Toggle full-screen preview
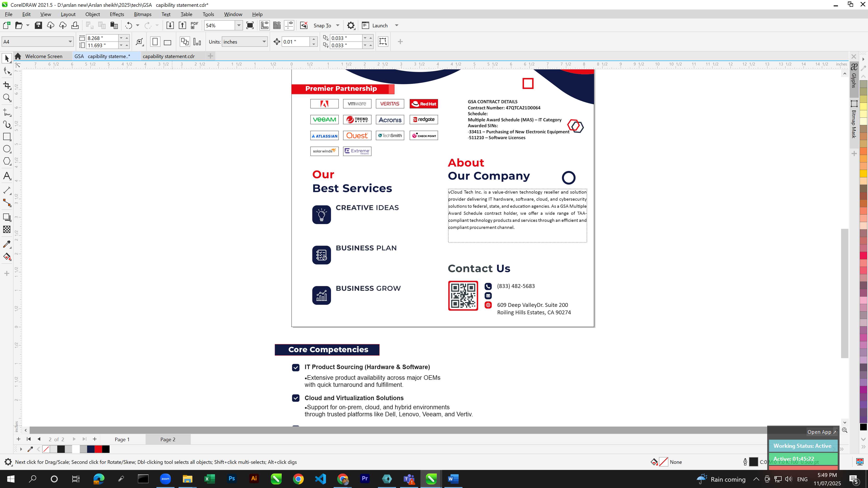The width and height of the screenshot is (868, 488). click(250, 25)
